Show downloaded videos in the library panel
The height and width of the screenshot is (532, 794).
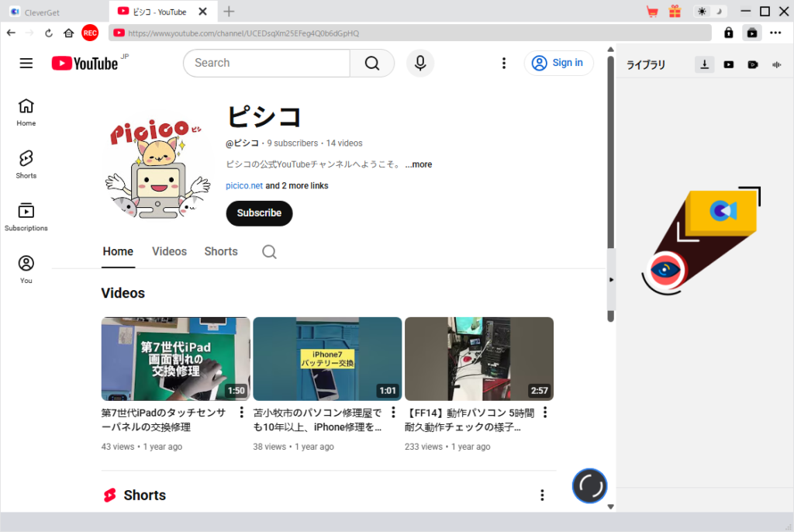tap(728, 64)
